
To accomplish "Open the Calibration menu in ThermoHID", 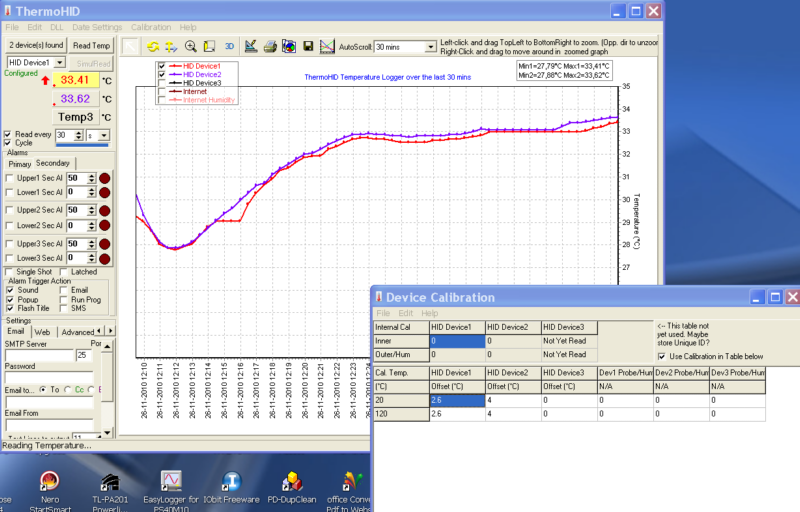I will (x=150, y=27).
